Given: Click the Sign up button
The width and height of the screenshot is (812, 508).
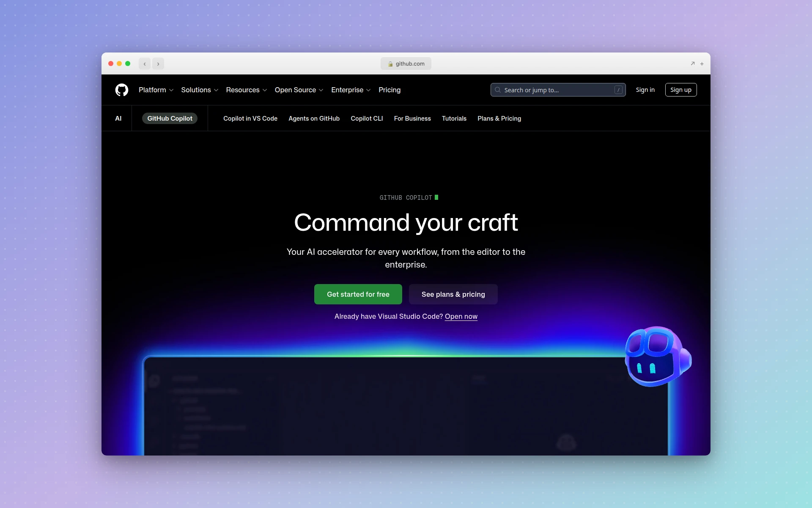Looking at the screenshot, I should pos(680,90).
